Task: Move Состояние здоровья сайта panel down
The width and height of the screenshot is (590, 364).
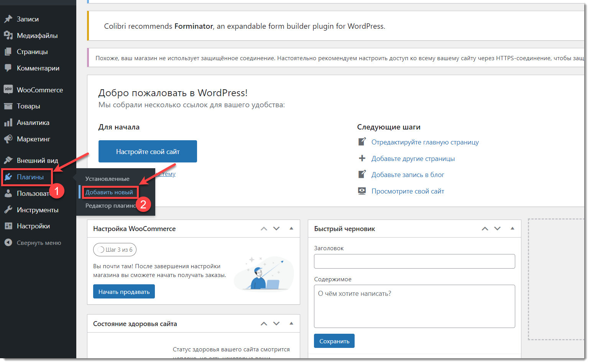Action: (x=276, y=323)
